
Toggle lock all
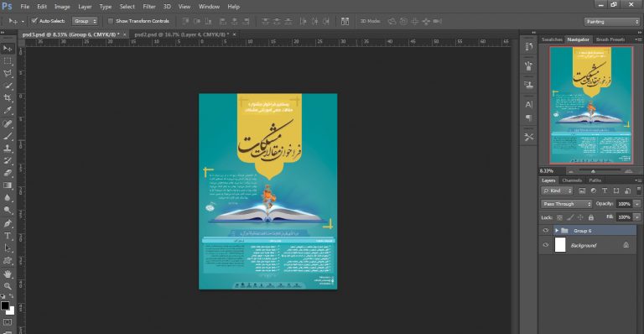point(591,217)
